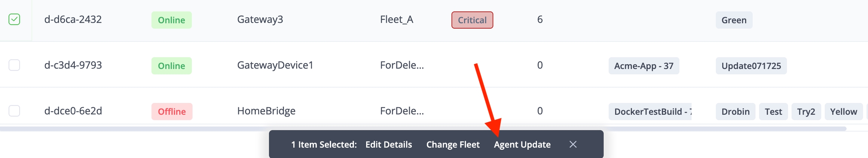Open device d-dce0-6e2d
The image size is (868, 158).
tap(73, 111)
